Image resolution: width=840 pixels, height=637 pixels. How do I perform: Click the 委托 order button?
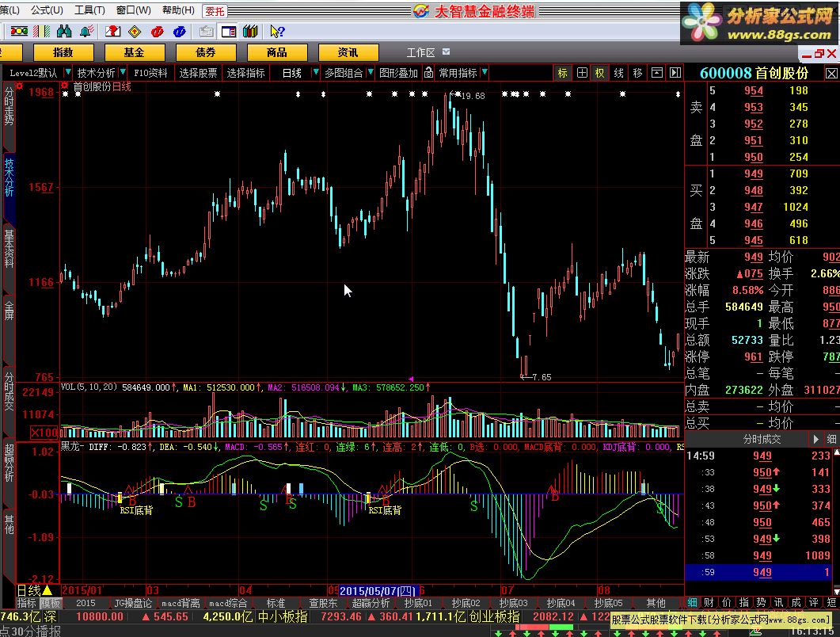215,11
